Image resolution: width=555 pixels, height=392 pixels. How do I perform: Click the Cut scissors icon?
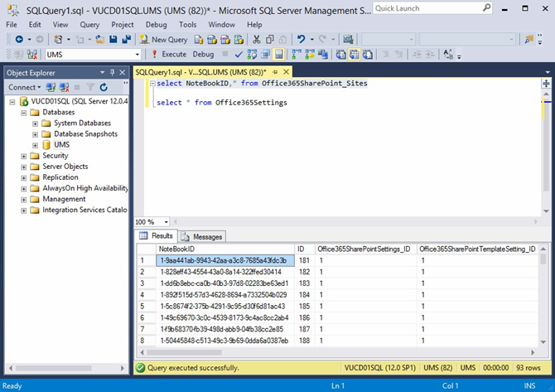point(257,39)
